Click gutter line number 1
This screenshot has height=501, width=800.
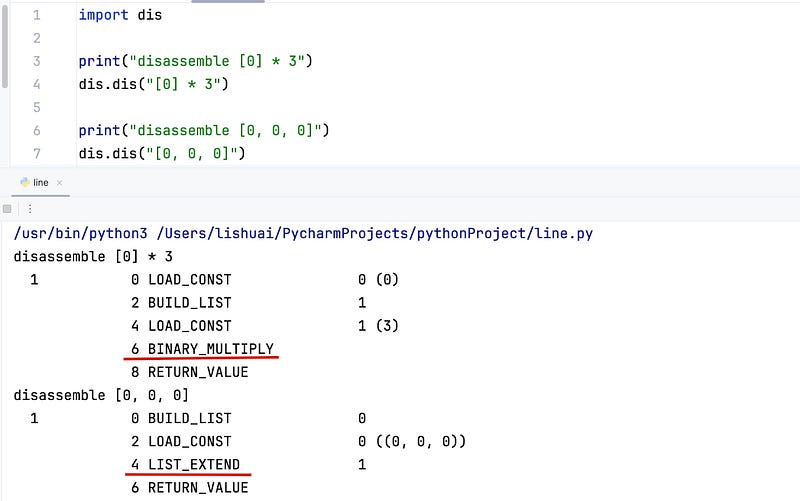(x=36, y=16)
